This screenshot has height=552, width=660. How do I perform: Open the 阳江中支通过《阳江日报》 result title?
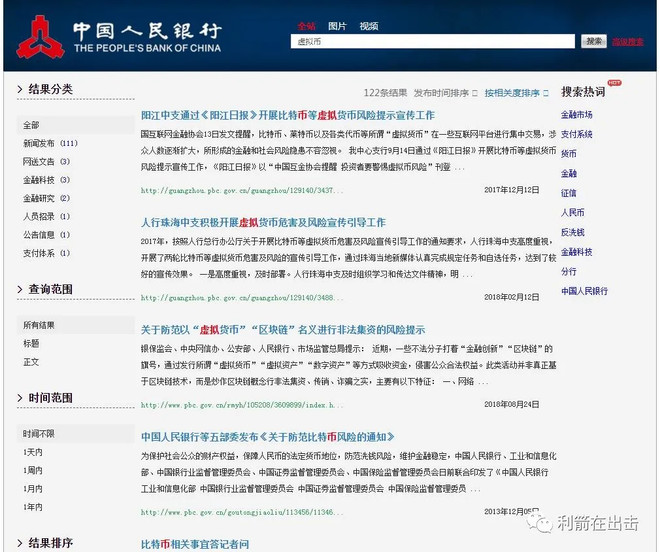[x=287, y=115]
